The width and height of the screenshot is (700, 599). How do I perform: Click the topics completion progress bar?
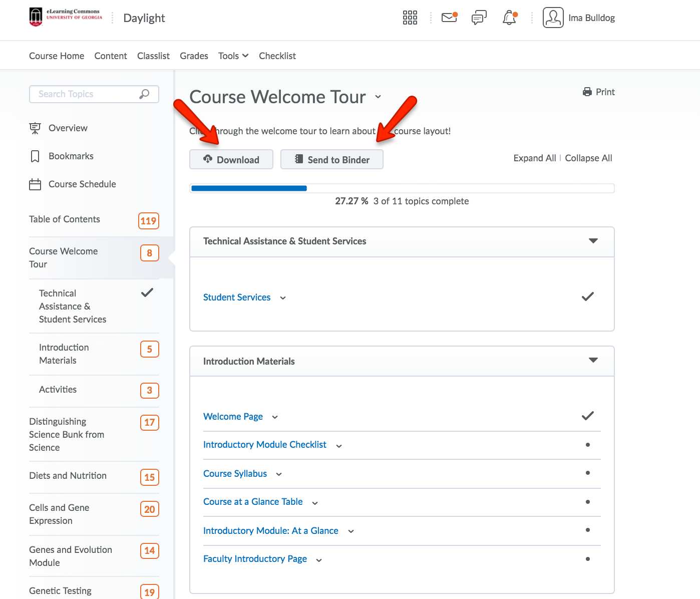point(402,188)
